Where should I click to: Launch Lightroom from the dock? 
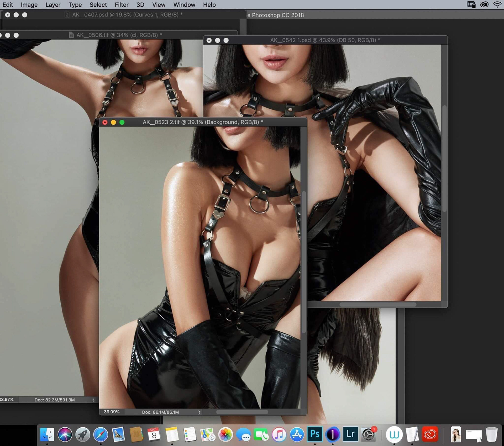click(x=350, y=434)
